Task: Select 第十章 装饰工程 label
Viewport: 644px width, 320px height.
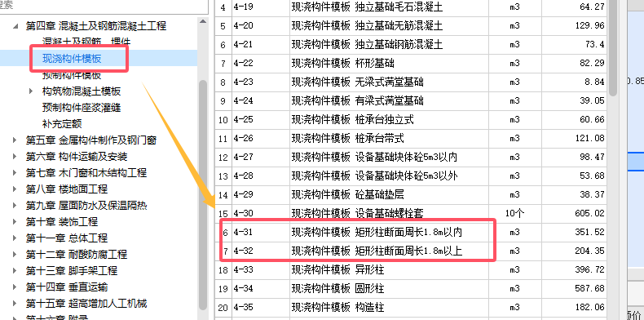Action: [62, 222]
